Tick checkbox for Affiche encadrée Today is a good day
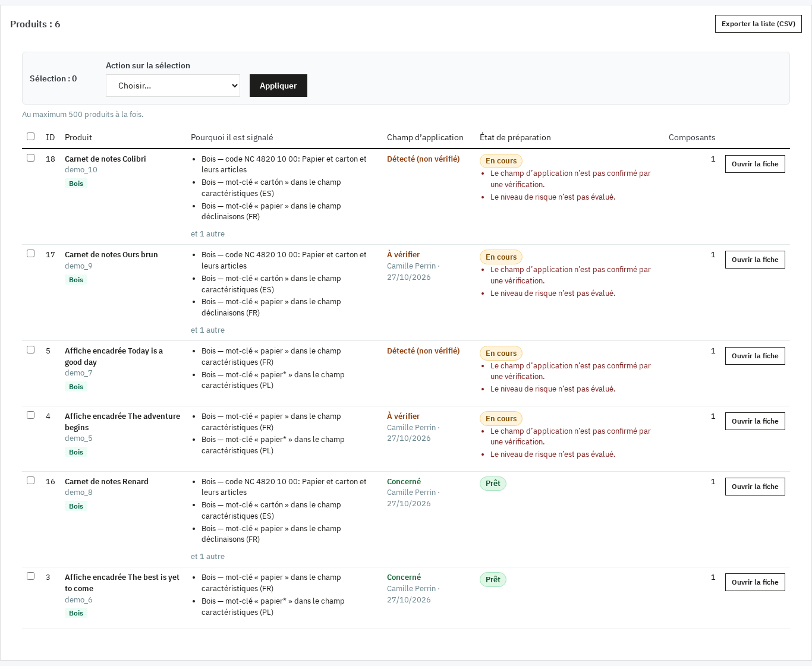812x666 pixels. (30, 350)
